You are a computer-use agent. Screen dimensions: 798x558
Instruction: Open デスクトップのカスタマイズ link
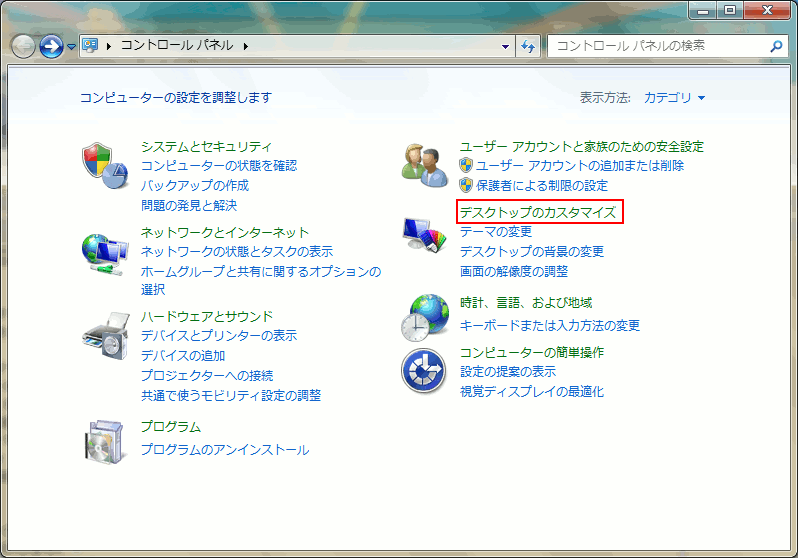[539, 212]
